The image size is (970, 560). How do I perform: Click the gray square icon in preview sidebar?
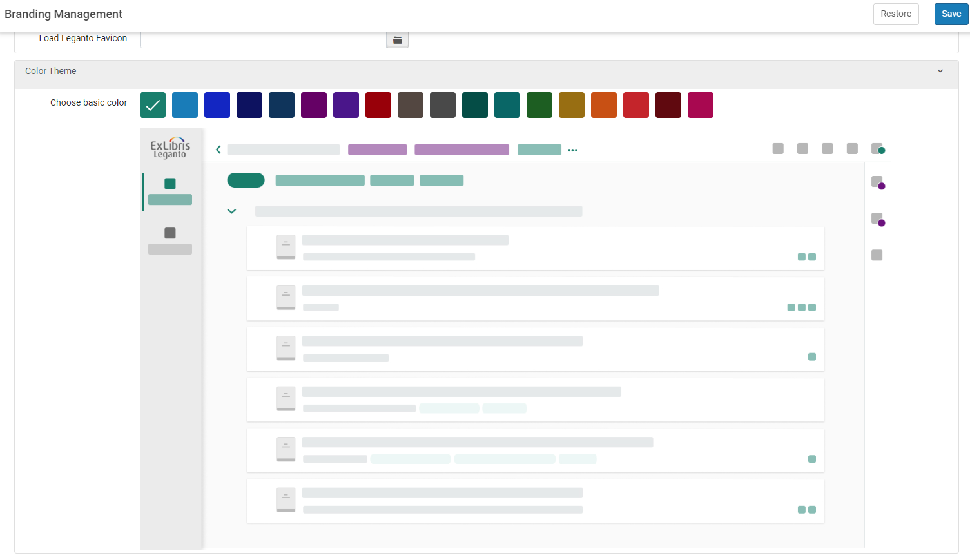170,233
